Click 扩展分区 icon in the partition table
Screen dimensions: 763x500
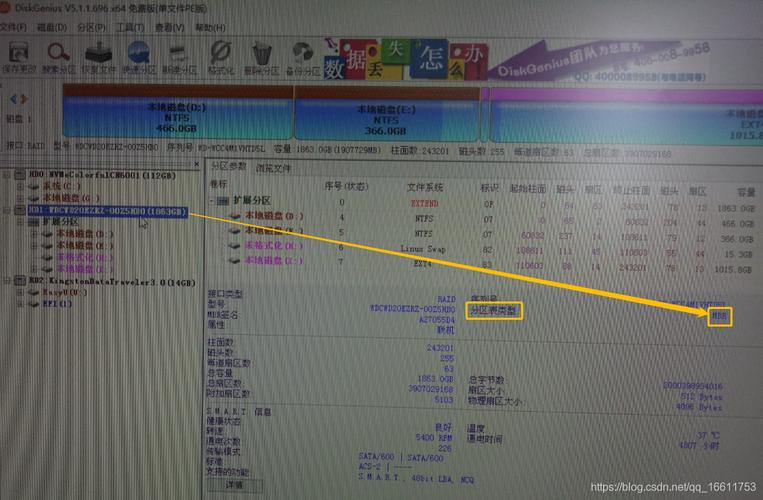(x=223, y=200)
